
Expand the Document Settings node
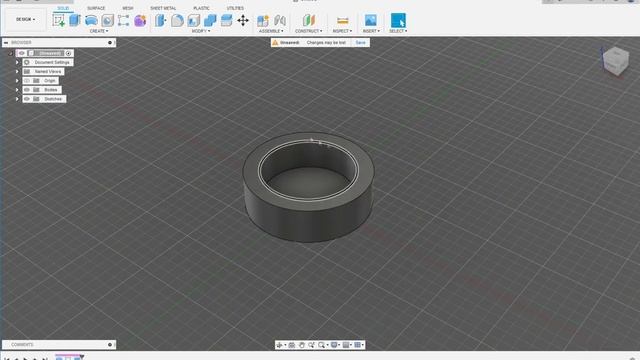(17, 62)
